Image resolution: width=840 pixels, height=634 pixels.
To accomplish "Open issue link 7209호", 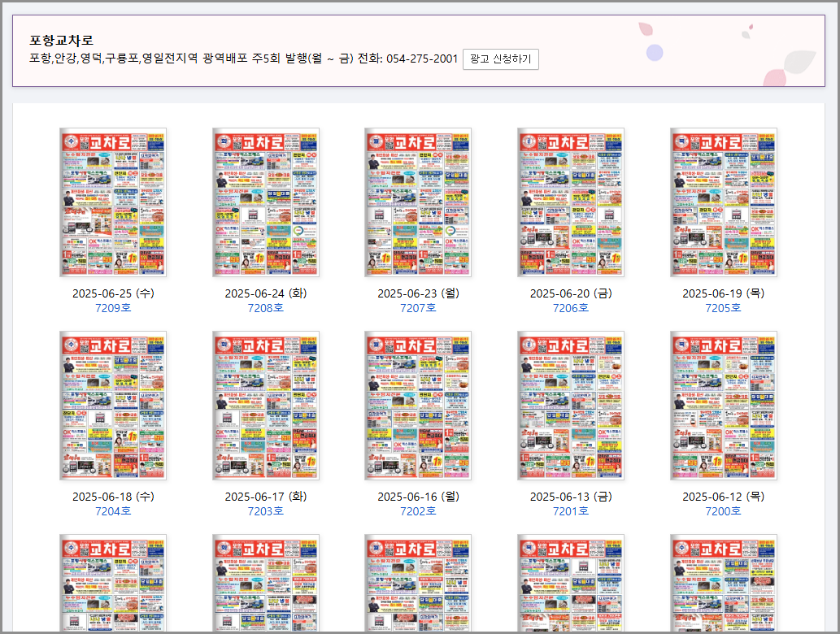I will point(113,307).
